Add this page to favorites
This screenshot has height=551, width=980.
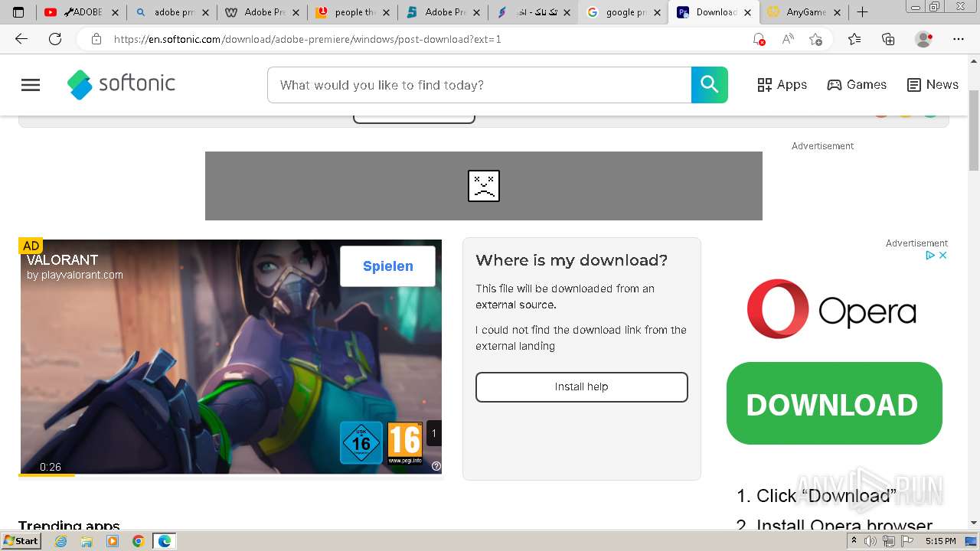(816, 39)
